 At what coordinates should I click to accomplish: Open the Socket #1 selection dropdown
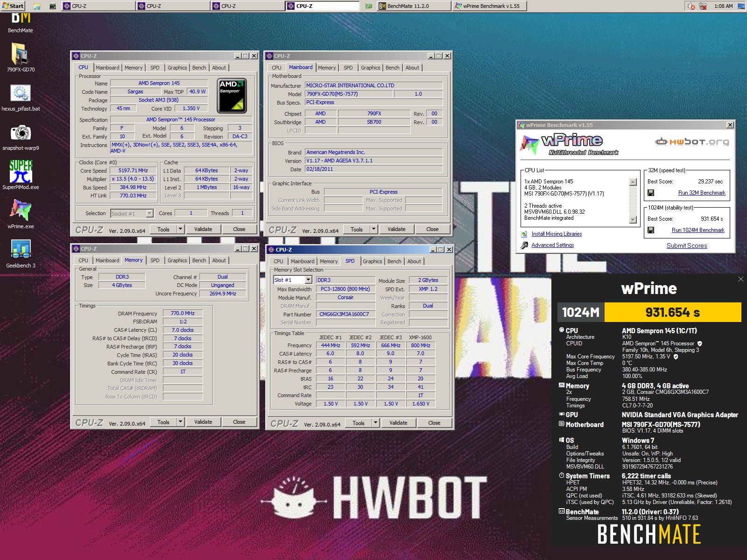(x=149, y=213)
